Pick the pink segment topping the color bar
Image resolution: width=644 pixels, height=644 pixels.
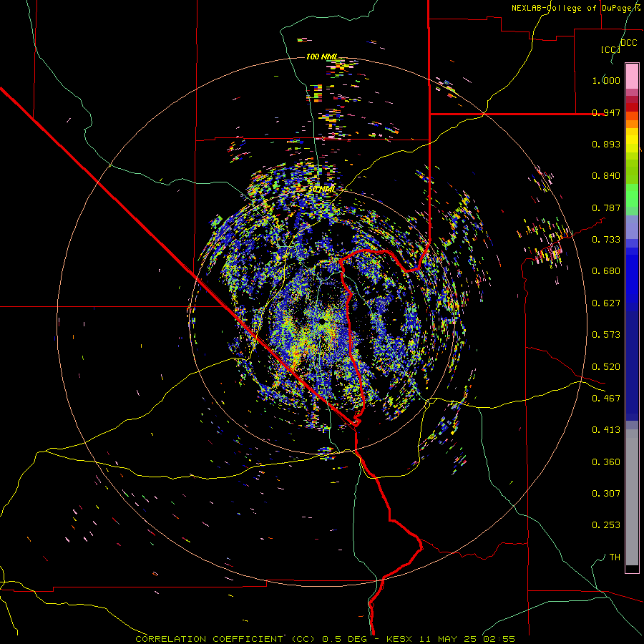pyautogui.click(x=632, y=76)
